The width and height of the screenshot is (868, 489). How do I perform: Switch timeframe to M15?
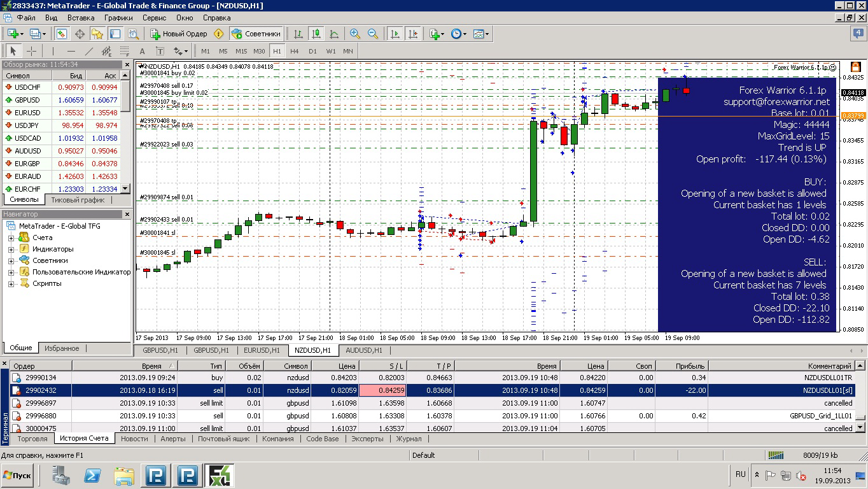pyautogui.click(x=241, y=51)
